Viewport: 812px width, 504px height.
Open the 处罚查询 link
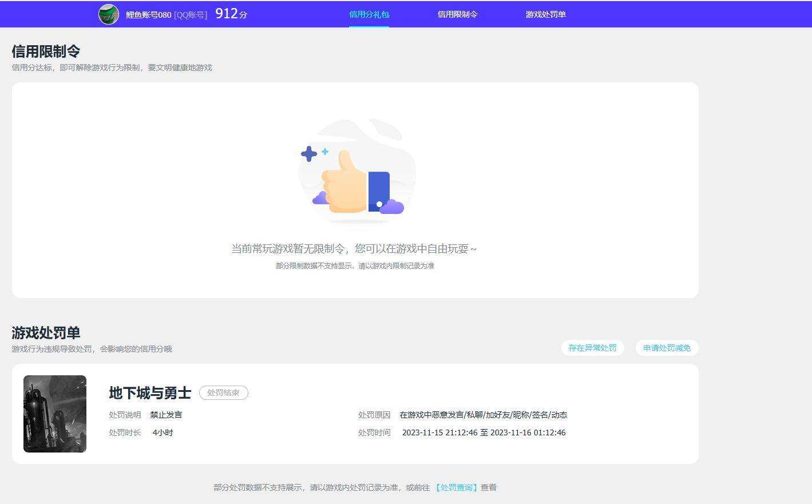click(x=456, y=487)
